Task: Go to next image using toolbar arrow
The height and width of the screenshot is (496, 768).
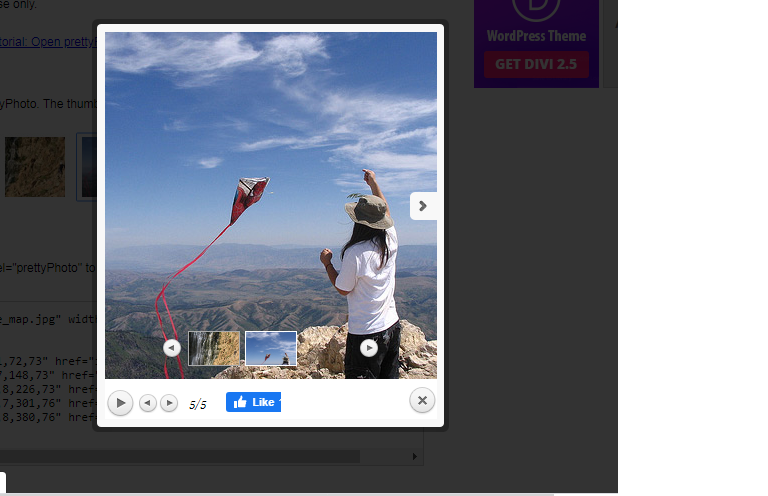Action: 169,403
